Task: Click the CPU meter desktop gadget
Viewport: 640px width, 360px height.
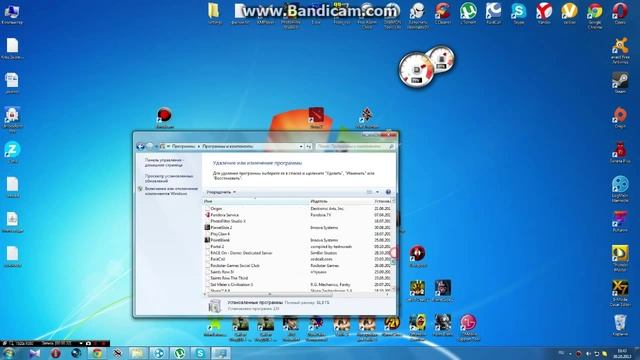Action: point(417,70)
